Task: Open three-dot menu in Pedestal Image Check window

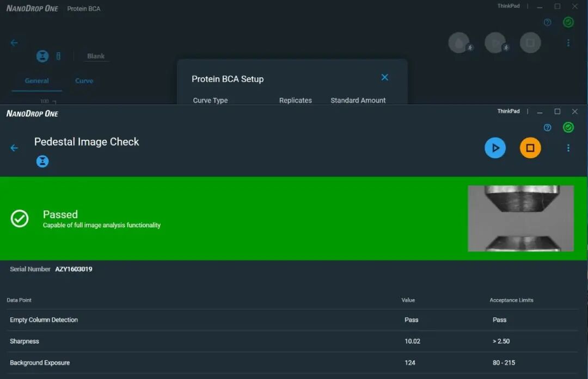Action: 568,148
